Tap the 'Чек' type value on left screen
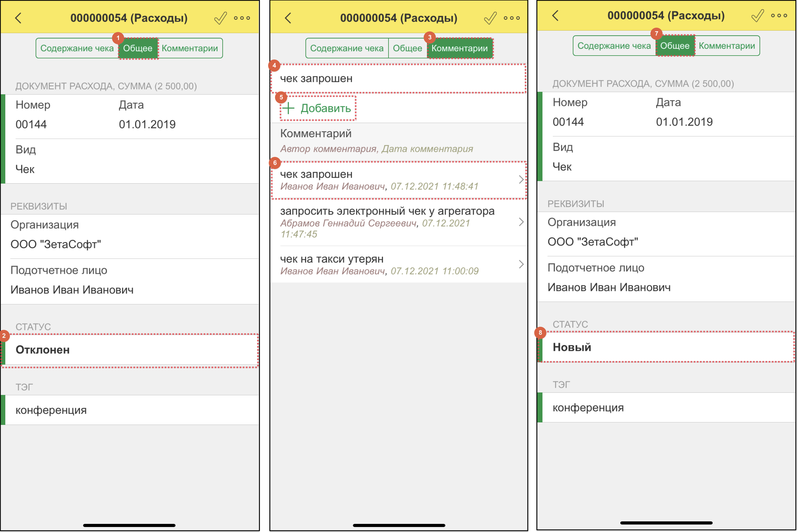 (x=25, y=169)
